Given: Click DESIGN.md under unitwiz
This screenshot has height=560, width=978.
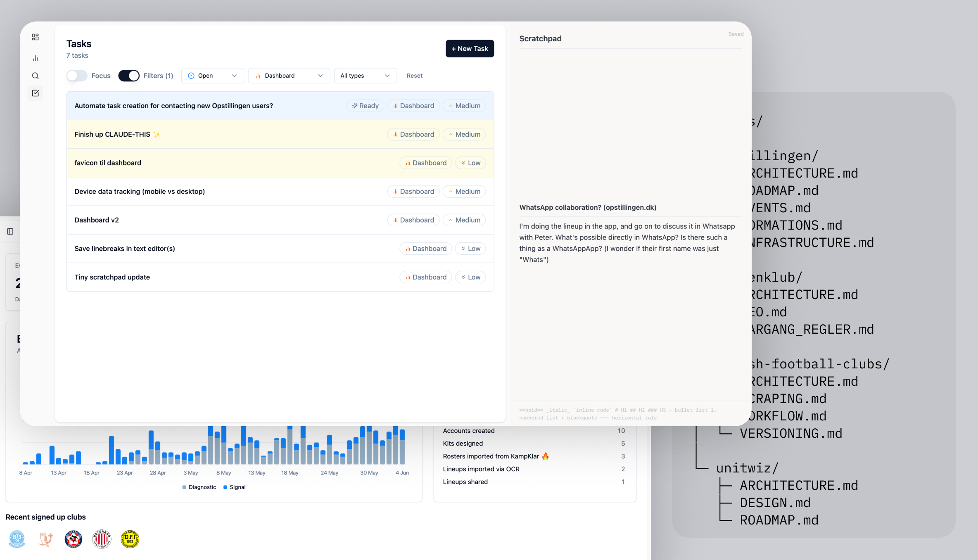Looking at the screenshot, I should (775, 503).
